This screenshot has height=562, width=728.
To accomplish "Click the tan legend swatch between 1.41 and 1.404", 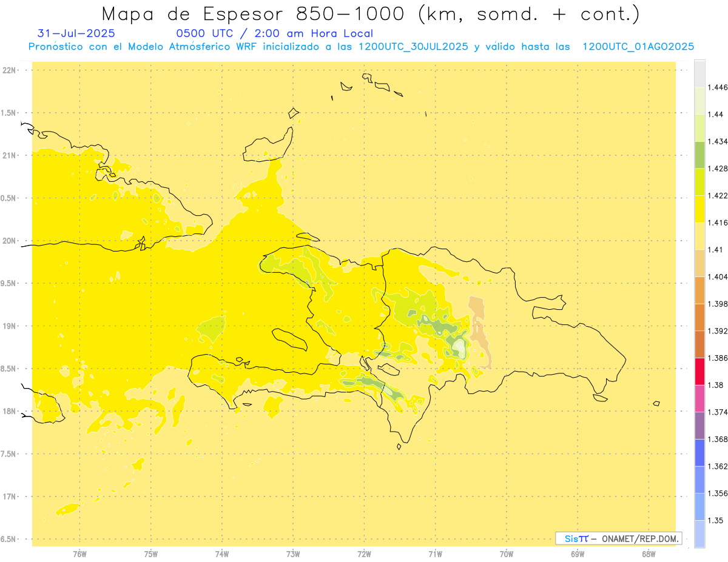I will pyautogui.click(x=699, y=263).
